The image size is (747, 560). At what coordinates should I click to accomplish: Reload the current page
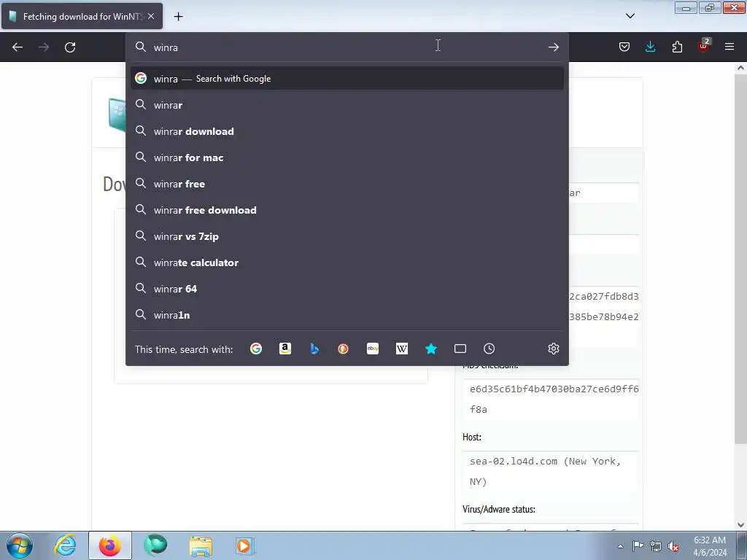pyautogui.click(x=70, y=47)
